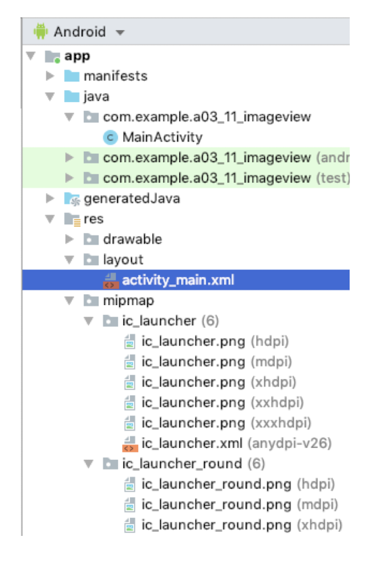The image size is (392, 562).
Task: Click the ic_launcher.xml (anydpi-v26) icon
Action: point(130,444)
